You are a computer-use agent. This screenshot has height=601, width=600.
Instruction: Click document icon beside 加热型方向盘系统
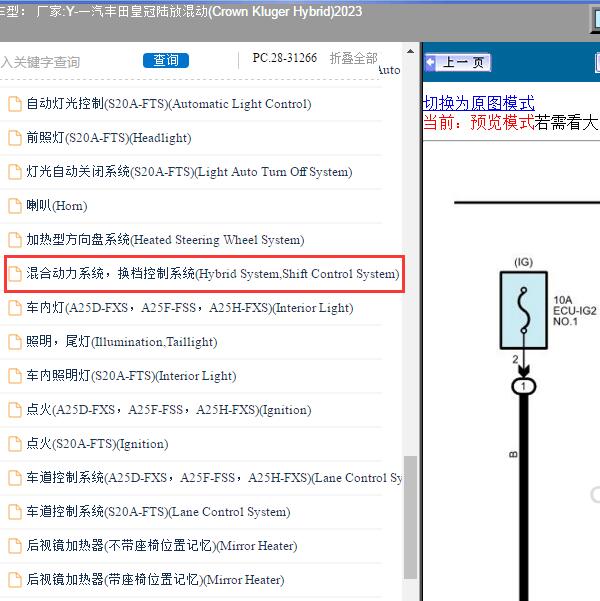tap(15, 240)
